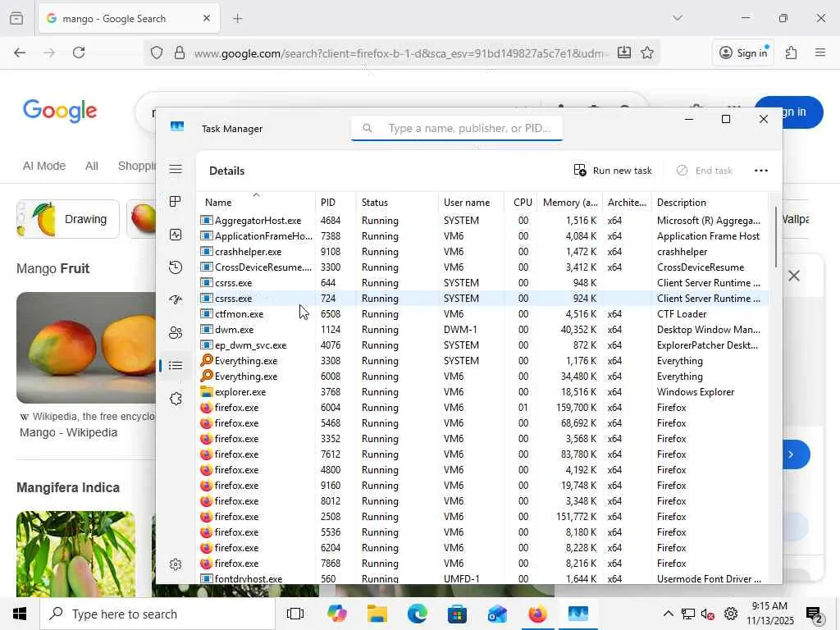Image resolution: width=840 pixels, height=630 pixels.
Task: Select firefox.exe row with PID 2508
Action: tap(482, 517)
